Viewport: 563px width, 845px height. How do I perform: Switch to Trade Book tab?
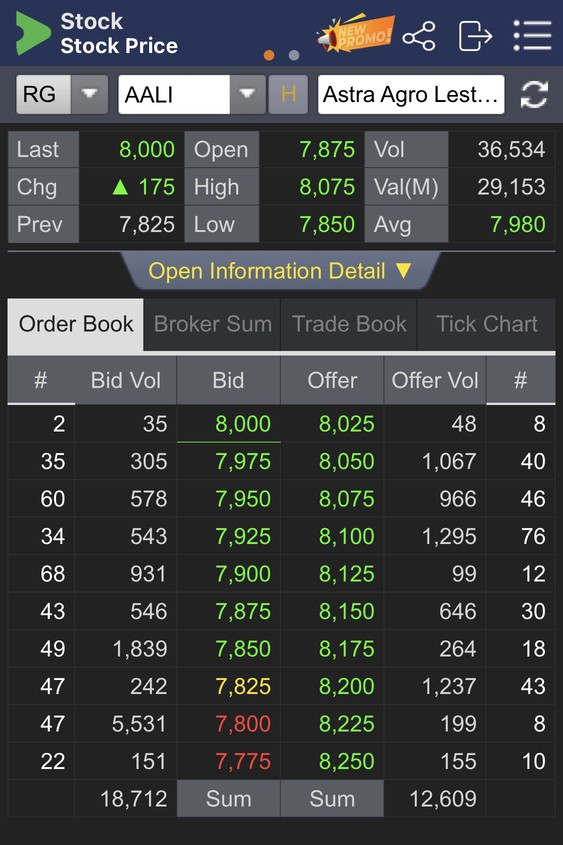[349, 324]
